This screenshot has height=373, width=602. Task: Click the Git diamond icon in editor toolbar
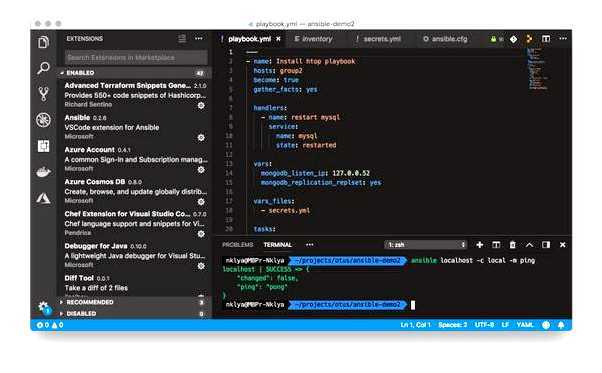(x=513, y=39)
